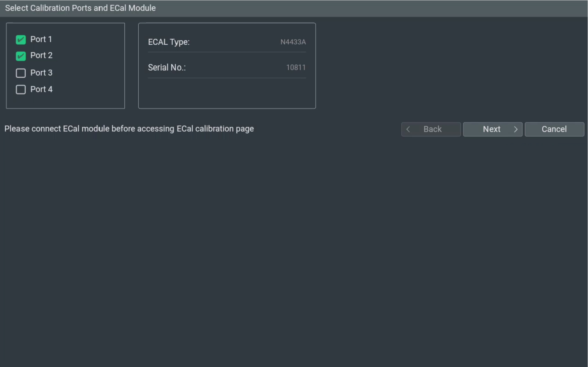Click the ECAL Type label
This screenshot has height=367, width=588.
click(169, 42)
